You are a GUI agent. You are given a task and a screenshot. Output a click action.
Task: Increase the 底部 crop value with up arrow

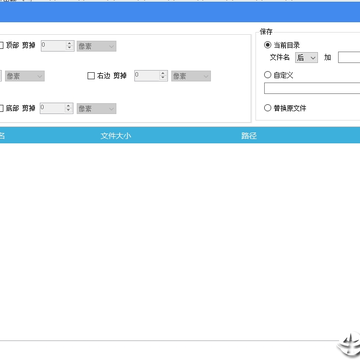68,106
